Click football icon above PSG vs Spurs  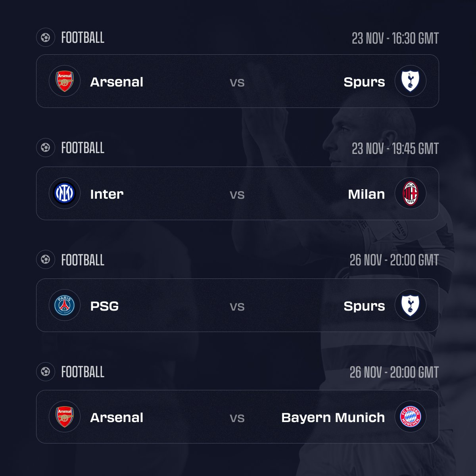tap(46, 260)
